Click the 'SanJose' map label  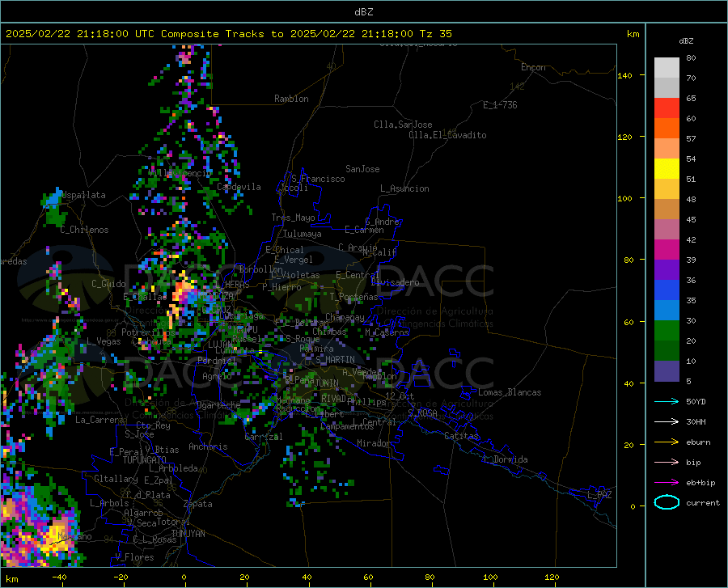pyautogui.click(x=362, y=169)
